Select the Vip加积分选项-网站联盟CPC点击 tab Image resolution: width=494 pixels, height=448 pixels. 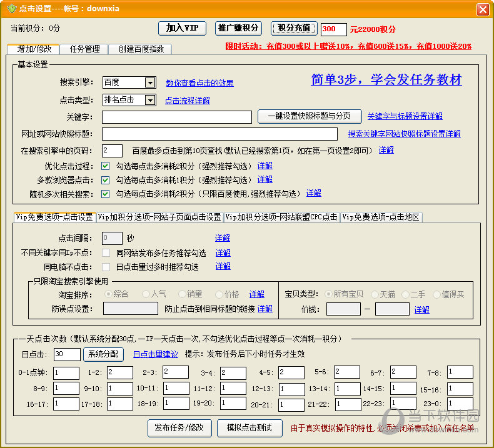tap(281, 217)
